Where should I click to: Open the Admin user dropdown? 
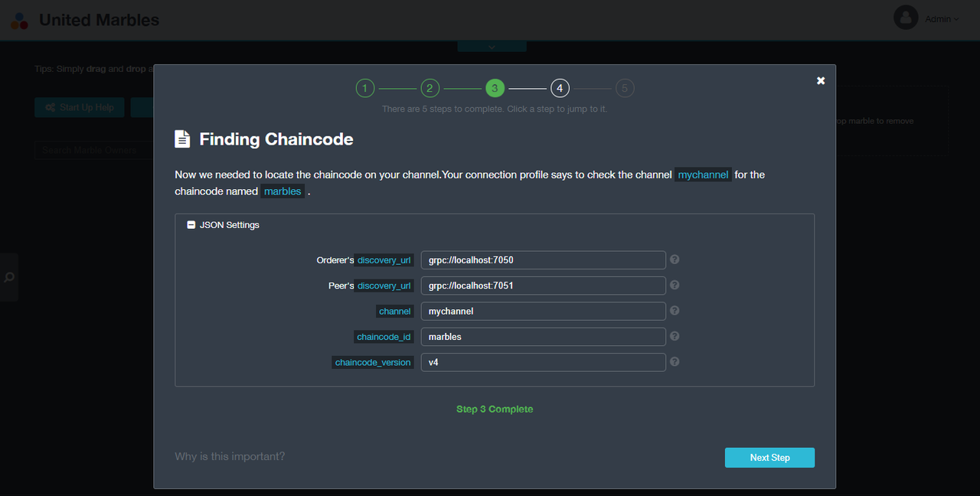click(x=942, y=19)
